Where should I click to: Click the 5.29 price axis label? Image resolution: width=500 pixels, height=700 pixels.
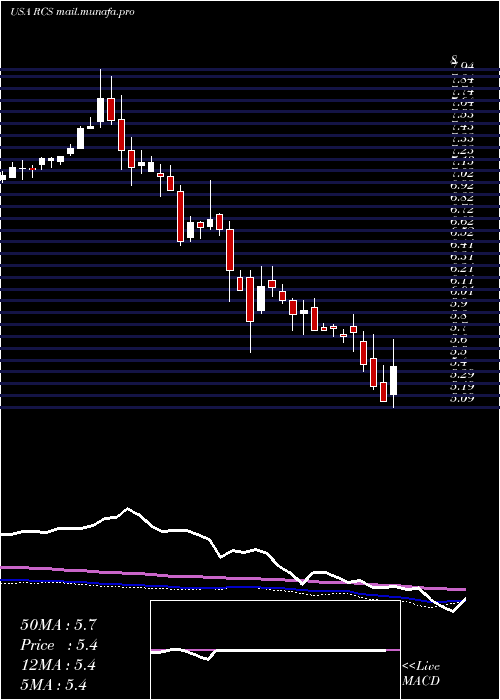click(462, 375)
